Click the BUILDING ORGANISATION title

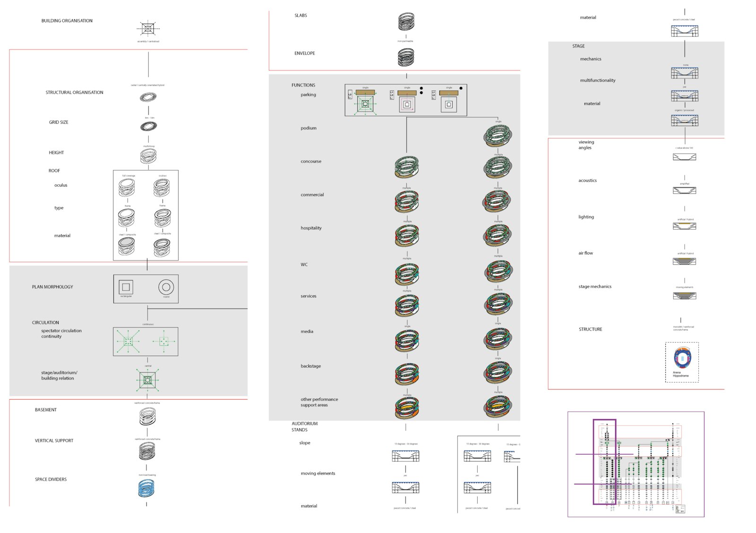pos(67,20)
